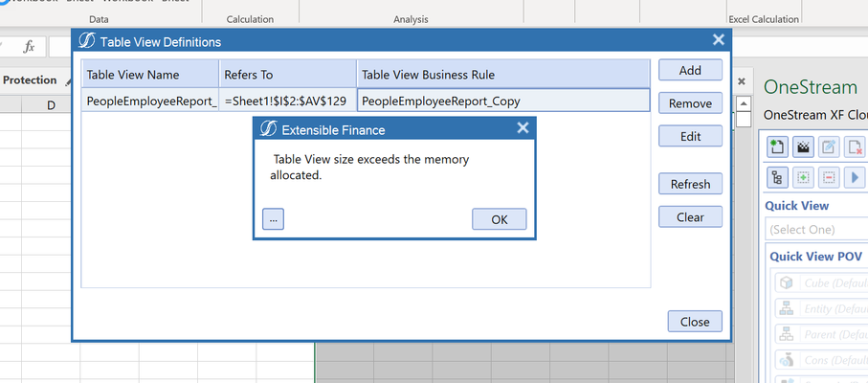Click the delete Quick View icon
868x383 pixels.
pyautogui.click(x=856, y=146)
